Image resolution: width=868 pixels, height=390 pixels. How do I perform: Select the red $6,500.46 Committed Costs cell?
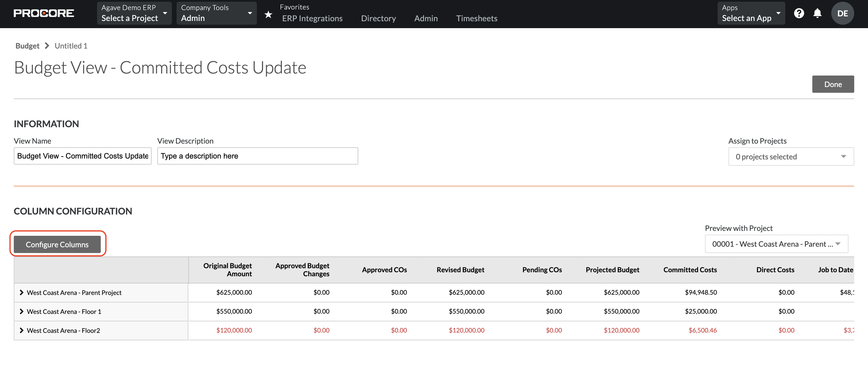(x=703, y=330)
